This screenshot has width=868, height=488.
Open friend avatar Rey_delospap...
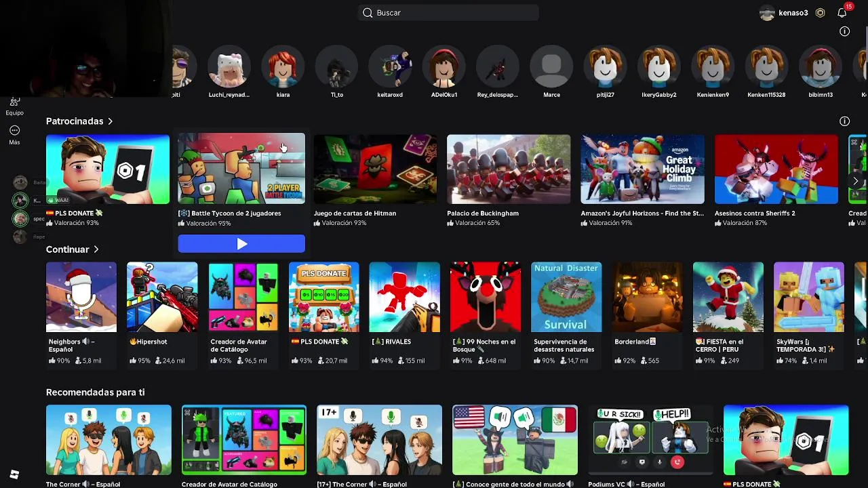[498, 68]
